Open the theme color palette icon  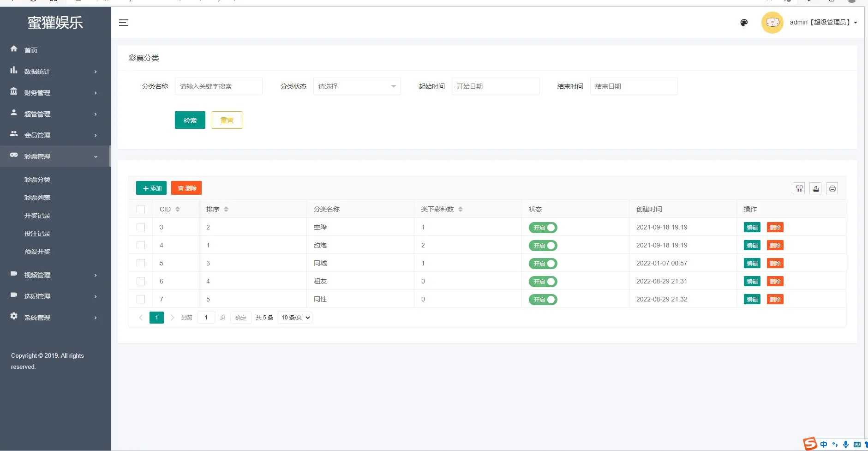coord(744,23)
